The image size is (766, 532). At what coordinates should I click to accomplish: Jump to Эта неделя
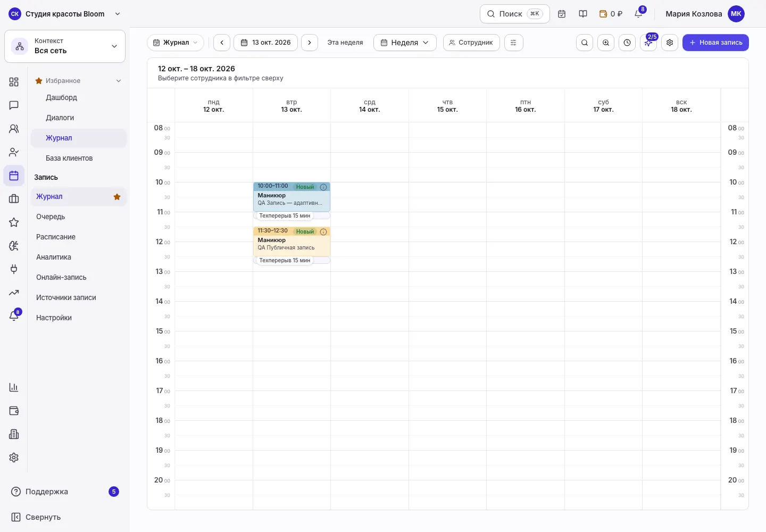345,43
